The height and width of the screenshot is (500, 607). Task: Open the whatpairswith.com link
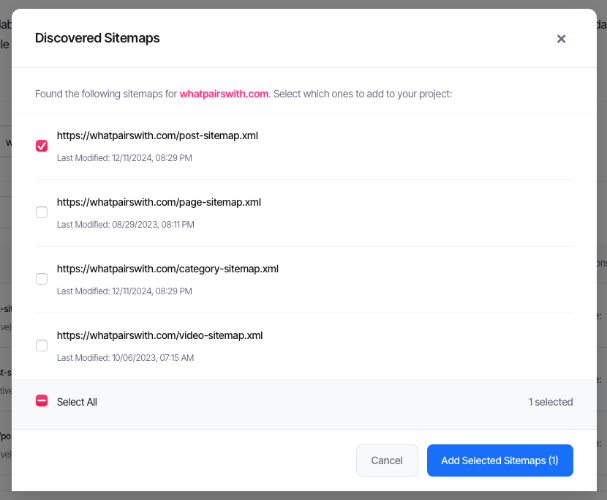tap(224, 94)
